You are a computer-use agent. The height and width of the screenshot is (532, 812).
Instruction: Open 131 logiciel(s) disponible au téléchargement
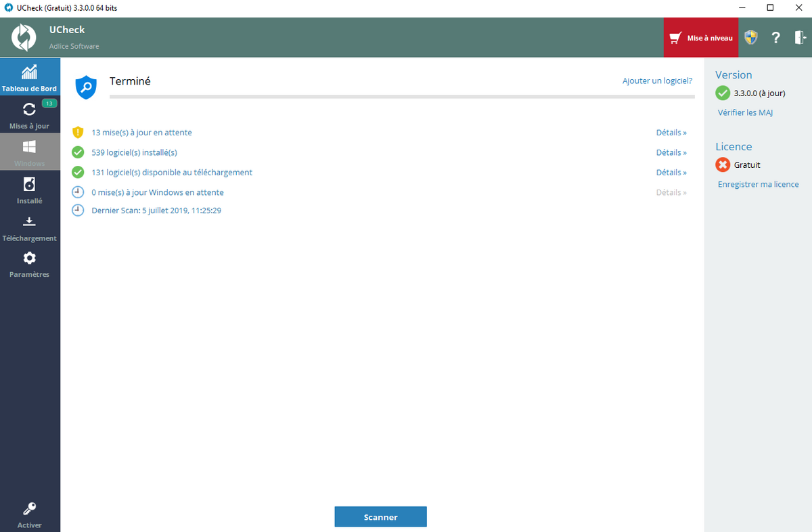pos(172,173)
